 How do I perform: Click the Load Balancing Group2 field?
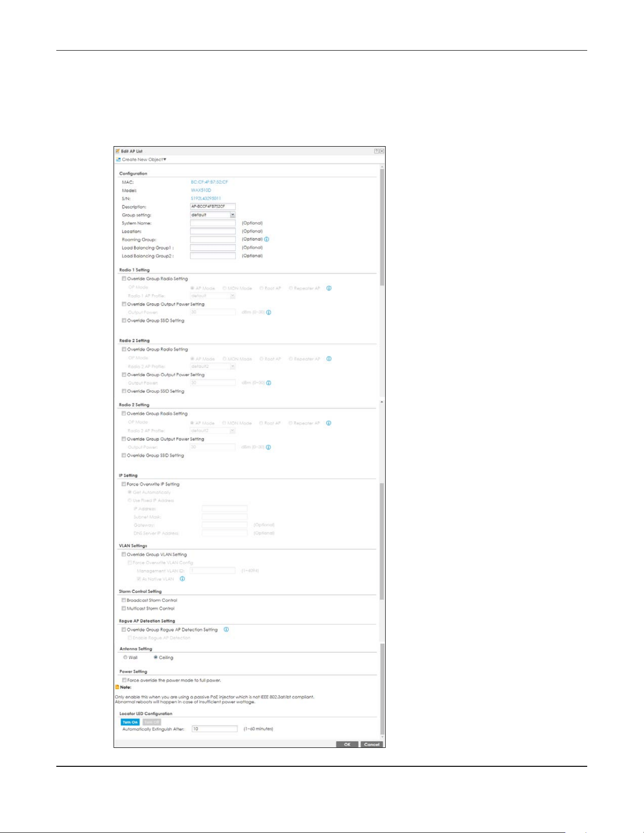[213, 256]
